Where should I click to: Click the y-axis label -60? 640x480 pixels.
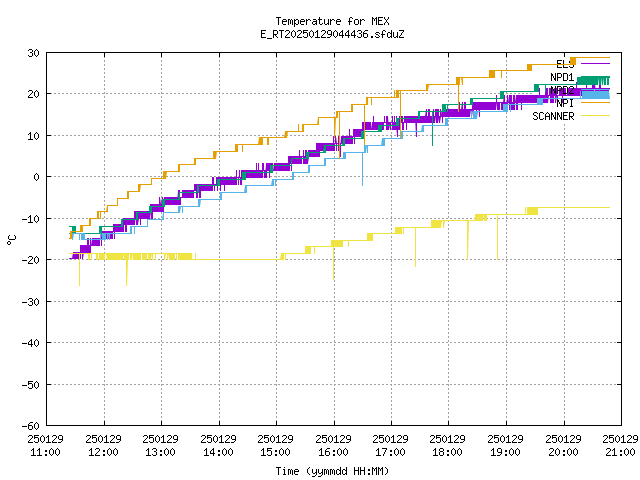tap(31, 426)
